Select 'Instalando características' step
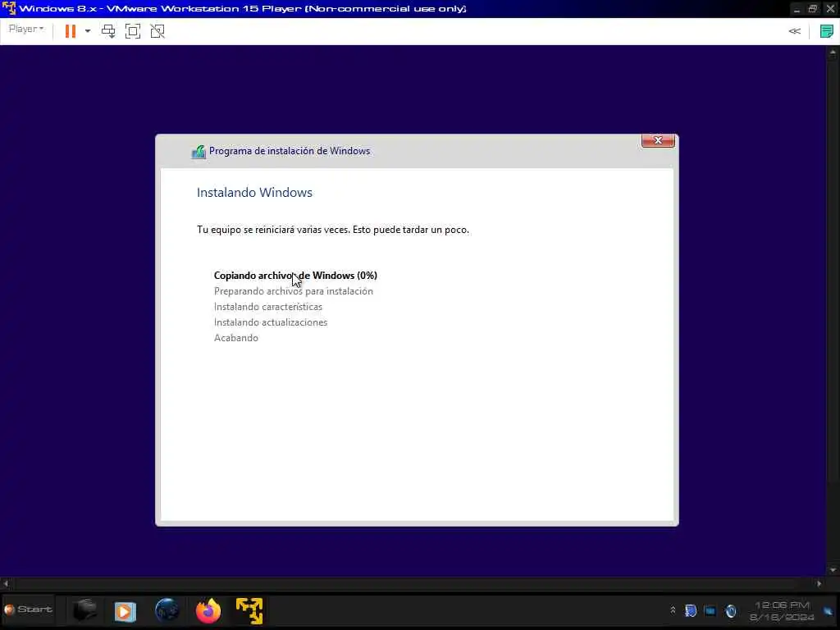This screenshot has height=630, width=840. pyautogui.click(x=268, y=307)
